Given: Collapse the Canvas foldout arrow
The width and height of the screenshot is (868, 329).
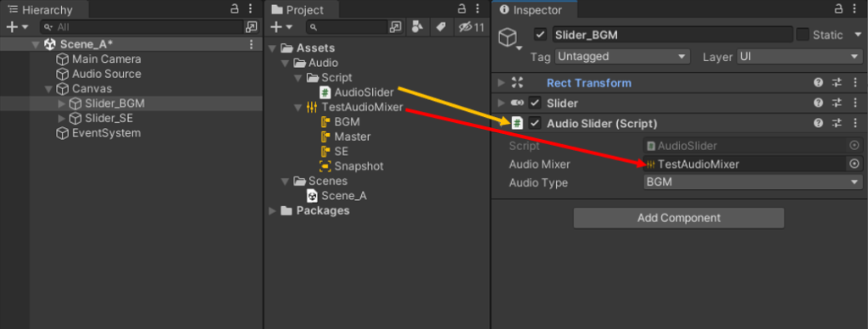Looking at the screenshot, I should coord(48,89).
